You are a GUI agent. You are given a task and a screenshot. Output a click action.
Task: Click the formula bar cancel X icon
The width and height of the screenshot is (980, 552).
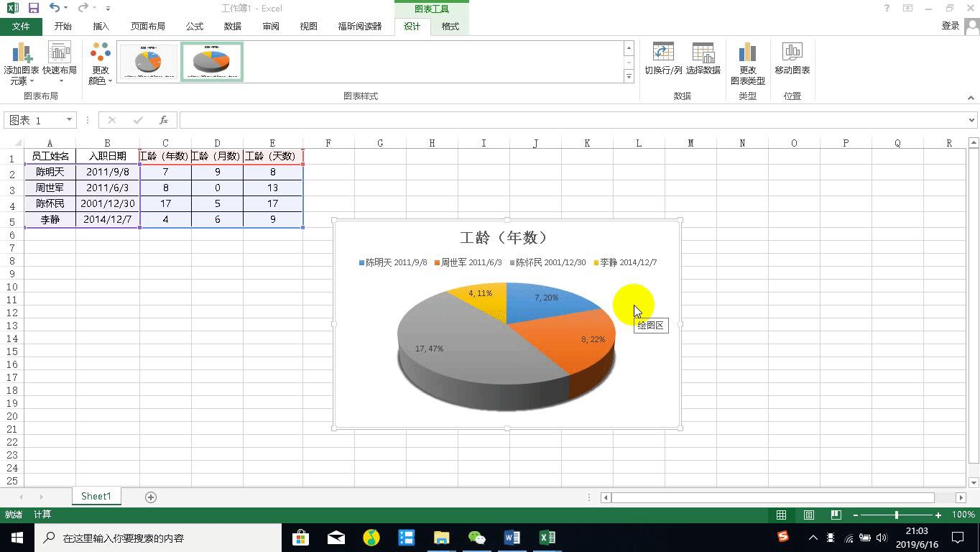click(x=111, y=120)
